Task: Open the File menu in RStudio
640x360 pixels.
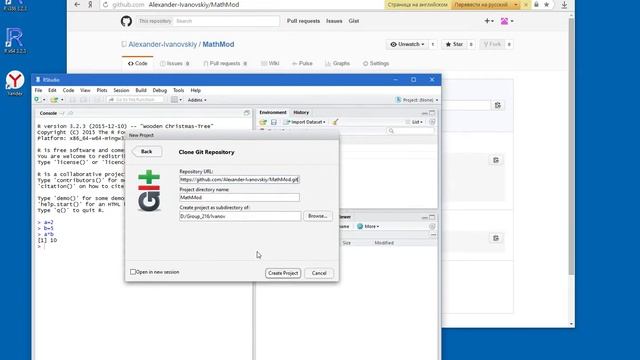Action: click(x=38, y=90)
